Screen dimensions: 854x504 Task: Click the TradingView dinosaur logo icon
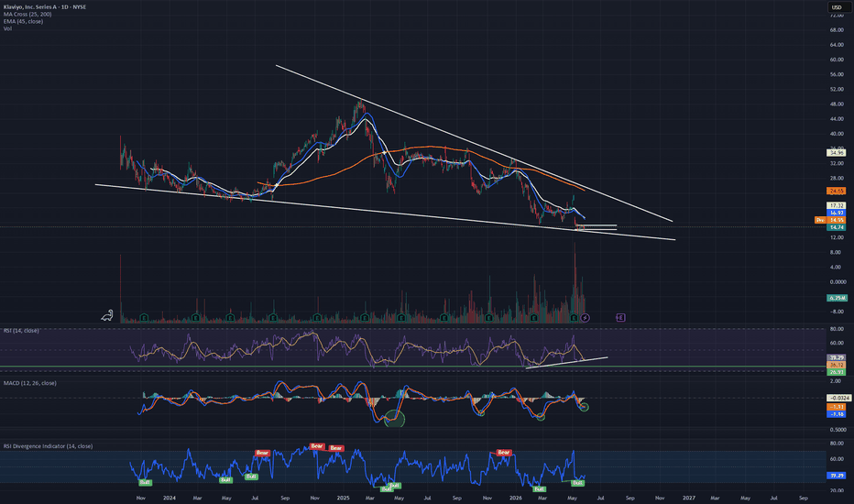tap(106, 315)
